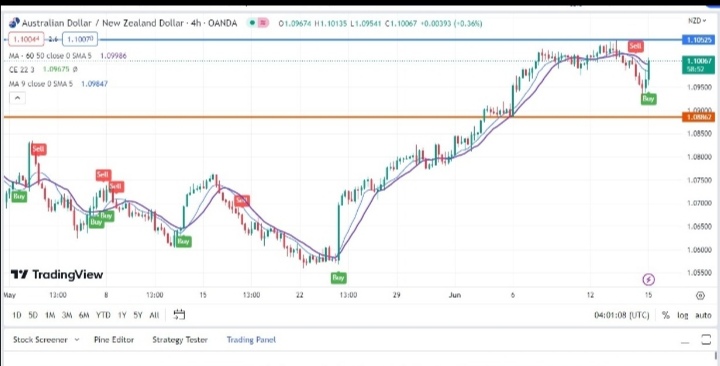Select the MA 60 50 close indicator legend

coord(50,56)
